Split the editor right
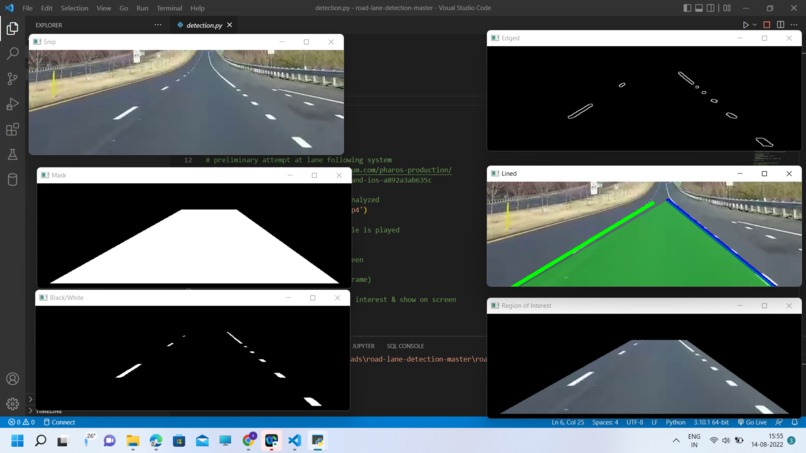The image size is (806, 453). (x=780, y=25)
